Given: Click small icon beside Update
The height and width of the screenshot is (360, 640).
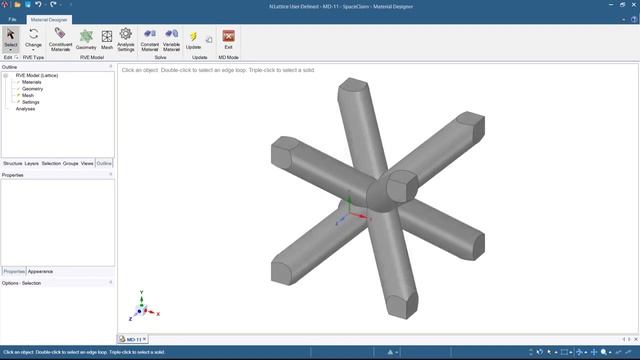Looking at the screenshot, I should click(209, 40).
